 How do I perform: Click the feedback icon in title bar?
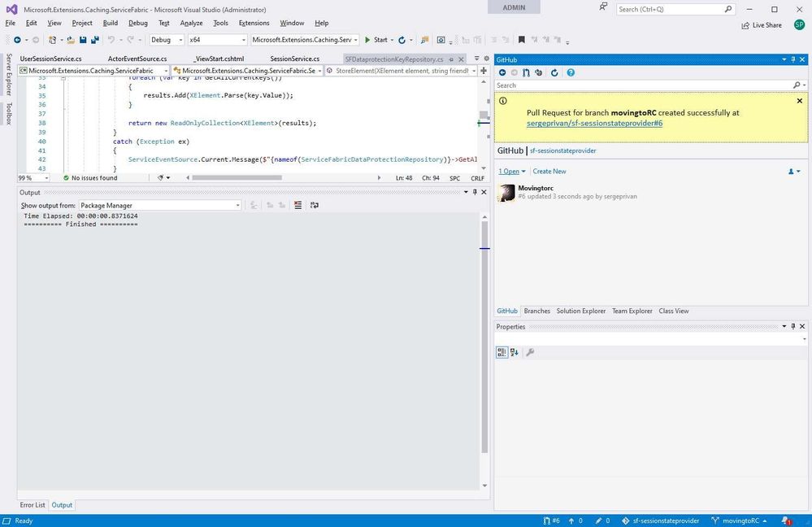603,8
